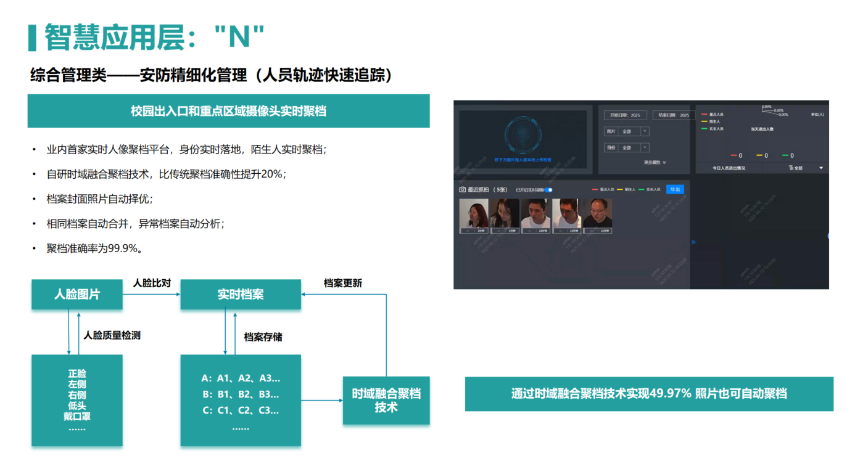Expand the white triangle dropdown beside 全部 filter
868x474 pixels.
click(x=821, y=168)
